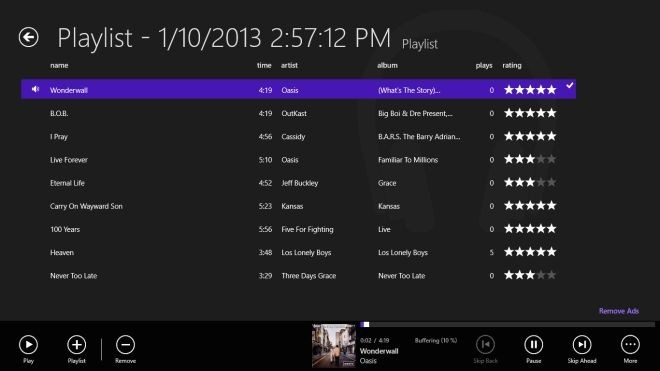Select the Eternal Life song
The width and height of the screenshot is (660, 371).
coord(298,183)
